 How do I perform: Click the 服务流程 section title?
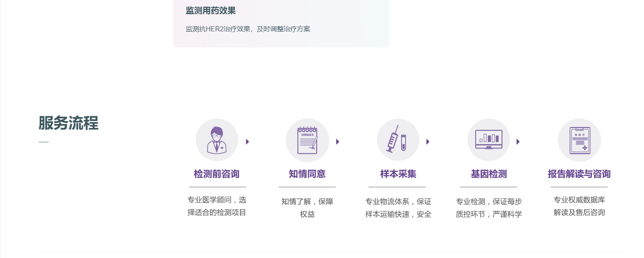click(68, 123)
